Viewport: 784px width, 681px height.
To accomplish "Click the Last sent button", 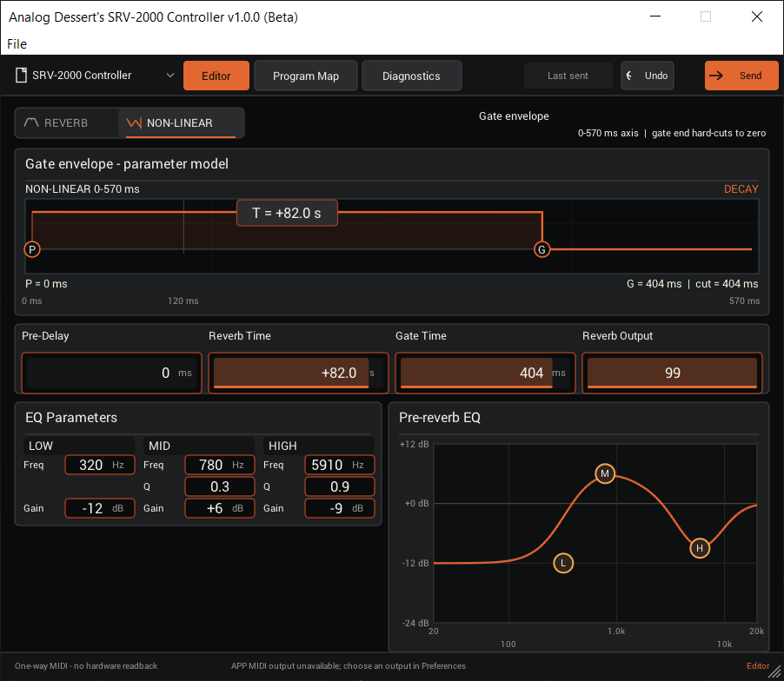I will [568, 76].
